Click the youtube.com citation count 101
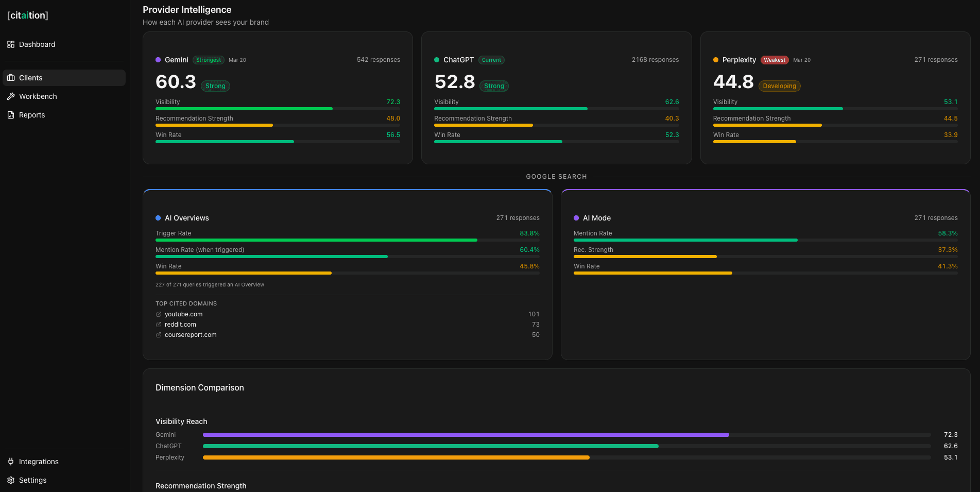Viewport: 980px width, 492px height. point(534,314)
